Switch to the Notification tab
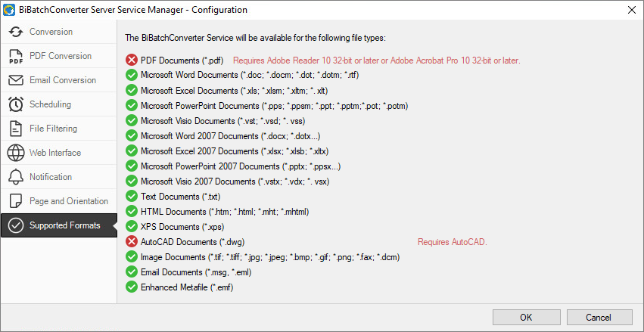 pyautogui.click(x=59, y=177)
